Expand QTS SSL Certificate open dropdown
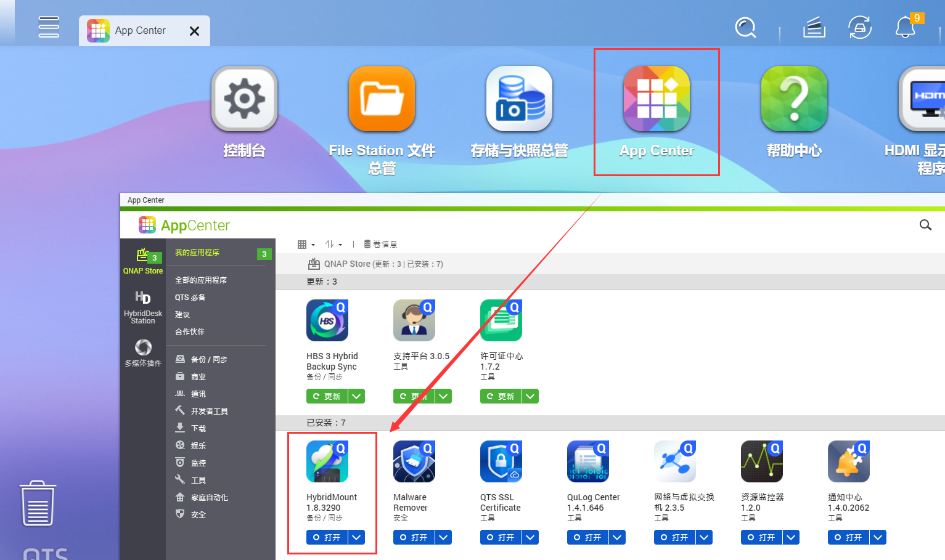The height and width of the screenshot is (560, 945). tap(530, 537)
